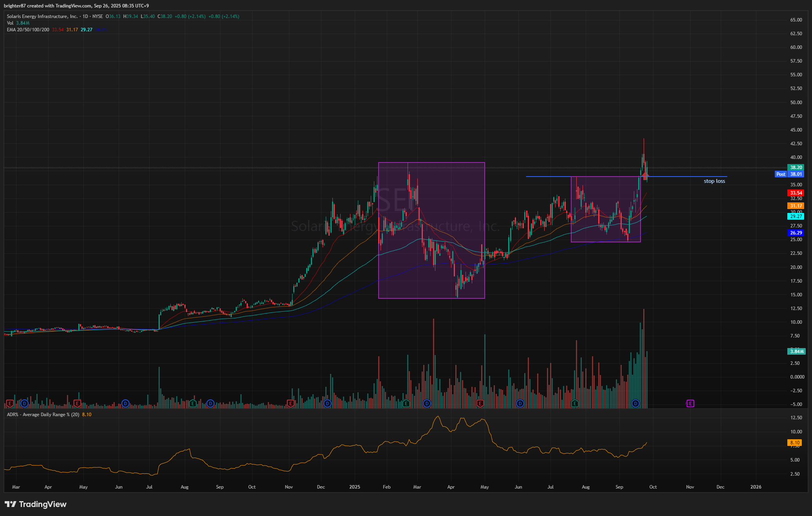Image resolution: width=812 pixels, height=516 pixels.
Task: Click the TradingView logo at bottom left
Action: (36, 504)
